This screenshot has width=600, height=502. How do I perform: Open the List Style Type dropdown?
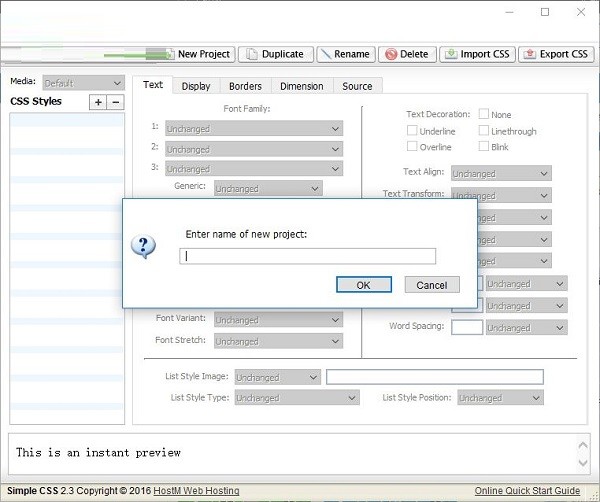click(x=295, y=397)
